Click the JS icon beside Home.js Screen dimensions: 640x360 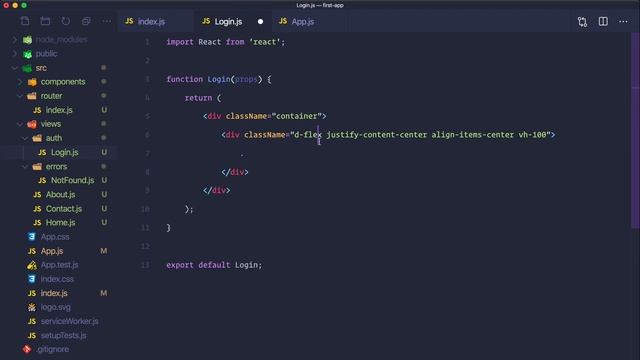click(37, 223)
